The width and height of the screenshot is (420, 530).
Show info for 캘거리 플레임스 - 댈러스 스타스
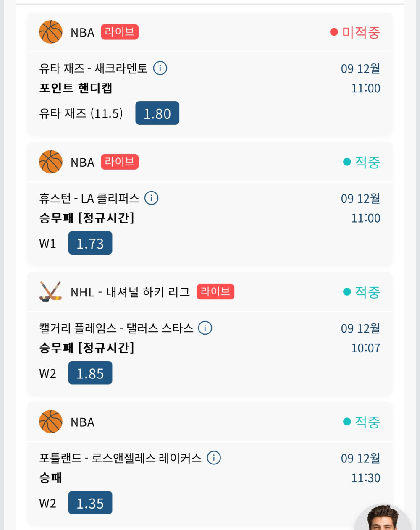point(205,328)
